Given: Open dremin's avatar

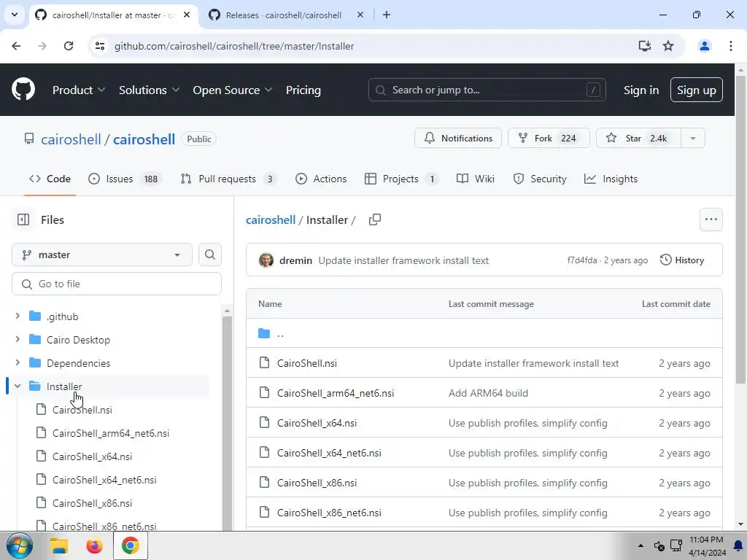Looking at the screenshot, I should coord(266,260).
